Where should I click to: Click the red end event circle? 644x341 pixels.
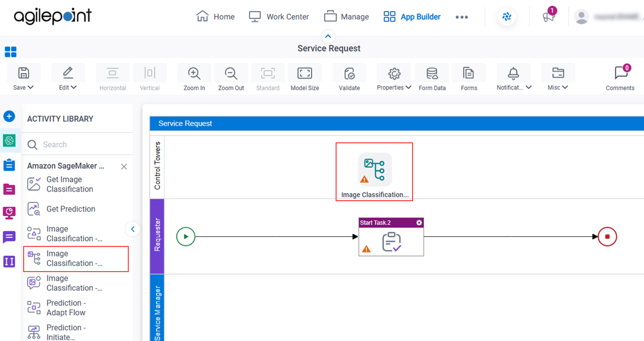click(x=607, y=236)
